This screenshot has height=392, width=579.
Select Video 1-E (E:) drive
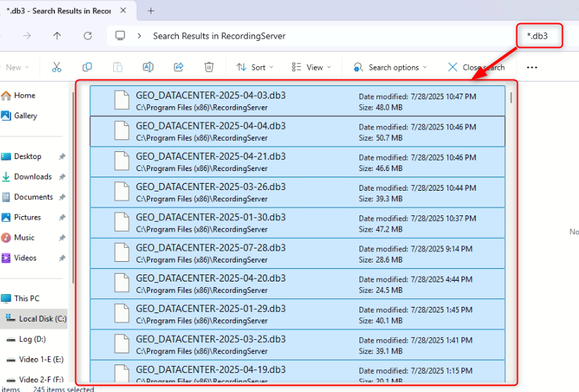click(x=35, y=360)
